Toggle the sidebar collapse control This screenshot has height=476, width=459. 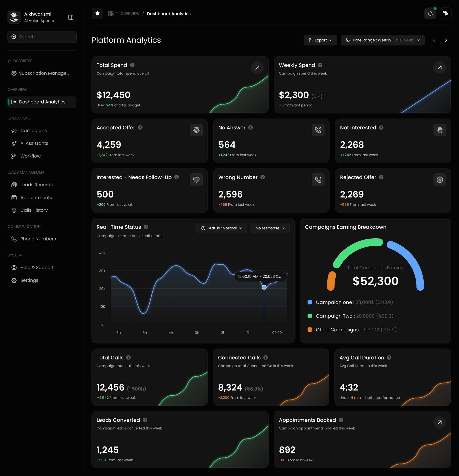pyautogui.click(x=70, y=17)
